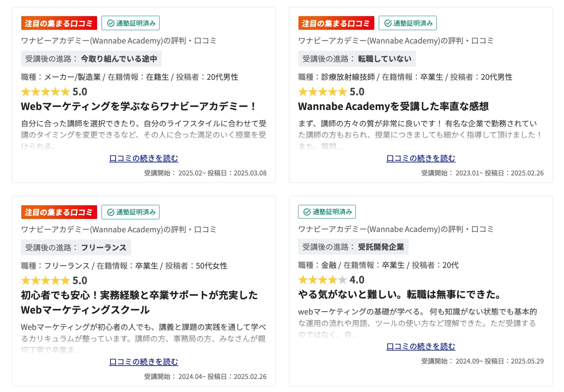Click the 通塾証明済み badge on 金融 review
The width and height of the screenshot is (564, 392).
point(327,212)
